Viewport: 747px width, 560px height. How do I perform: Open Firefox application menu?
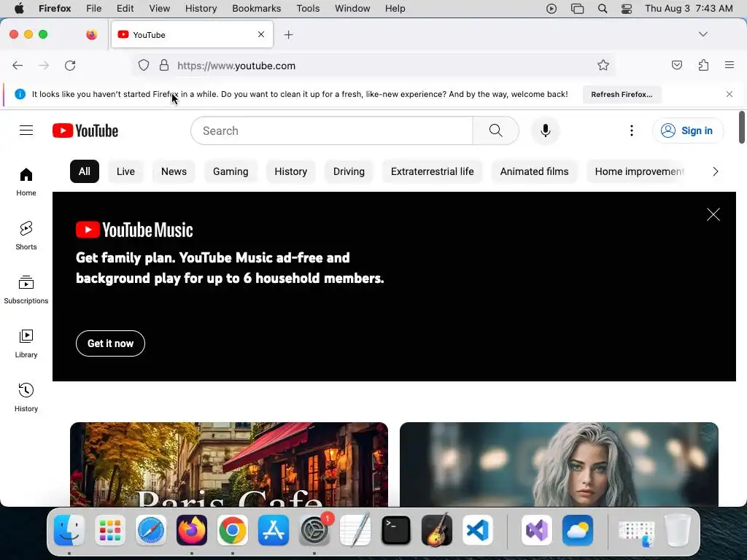click(x=729, y=65)
